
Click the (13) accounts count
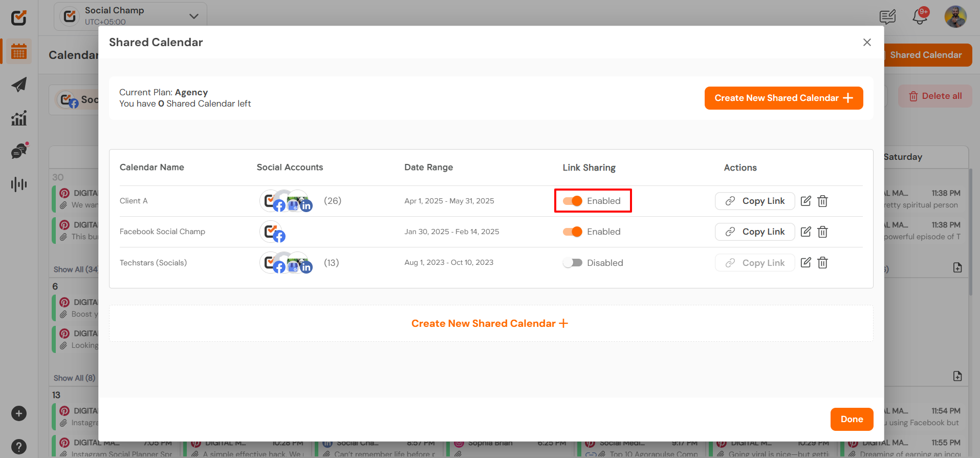click(x=332, y=262)
